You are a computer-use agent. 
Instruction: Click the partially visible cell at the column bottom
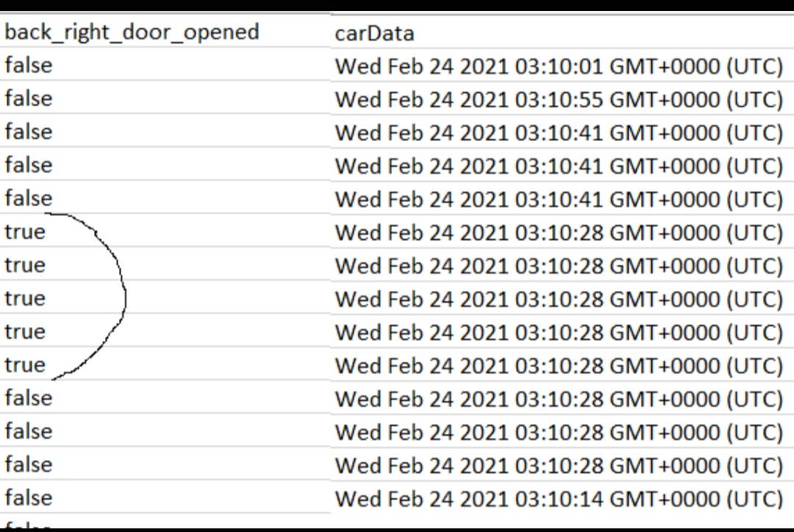pos(29,523)
